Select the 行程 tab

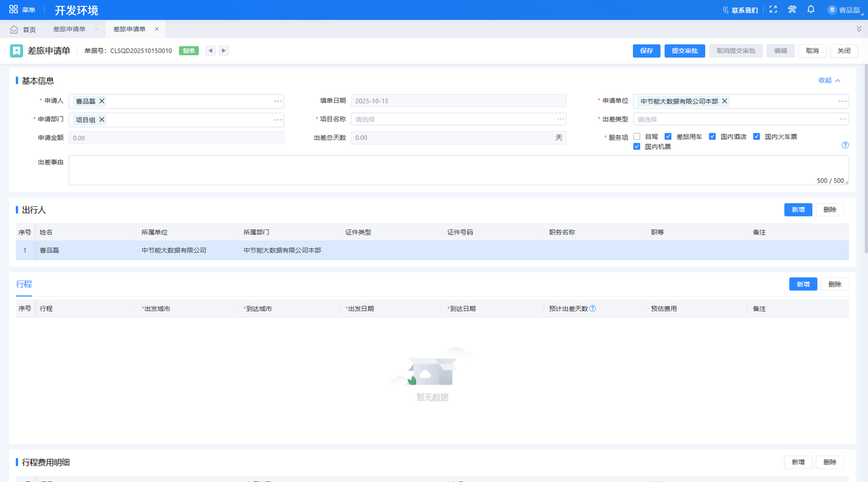(24, 284)
